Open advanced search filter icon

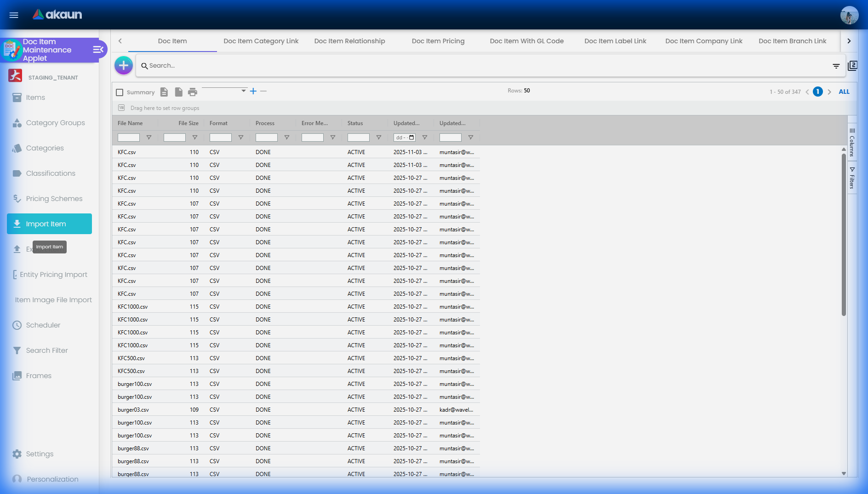[x=836, y=66]
